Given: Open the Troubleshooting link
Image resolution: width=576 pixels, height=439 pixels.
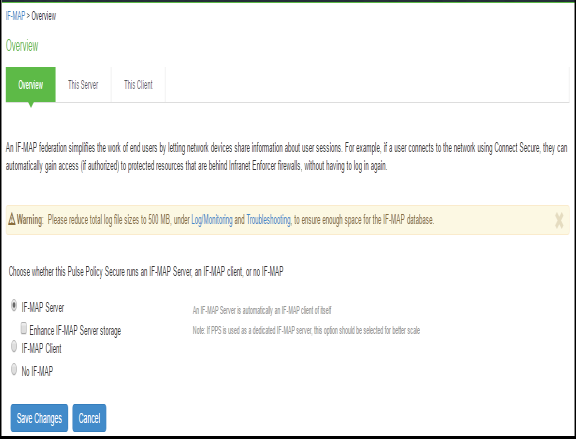Looking at the screenshot, I should [x=269, y=220].
